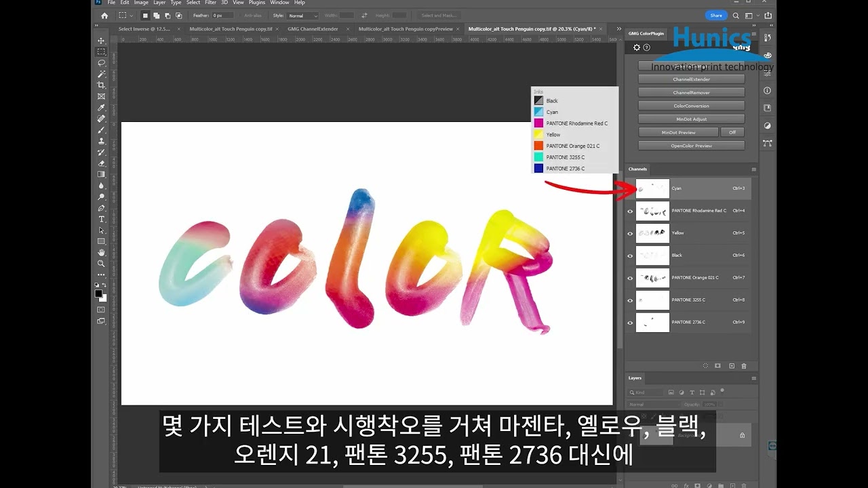The image size is (868, 488).
Task: Hide the PANTONE 2736 C channel
Action: pos(630,323)
